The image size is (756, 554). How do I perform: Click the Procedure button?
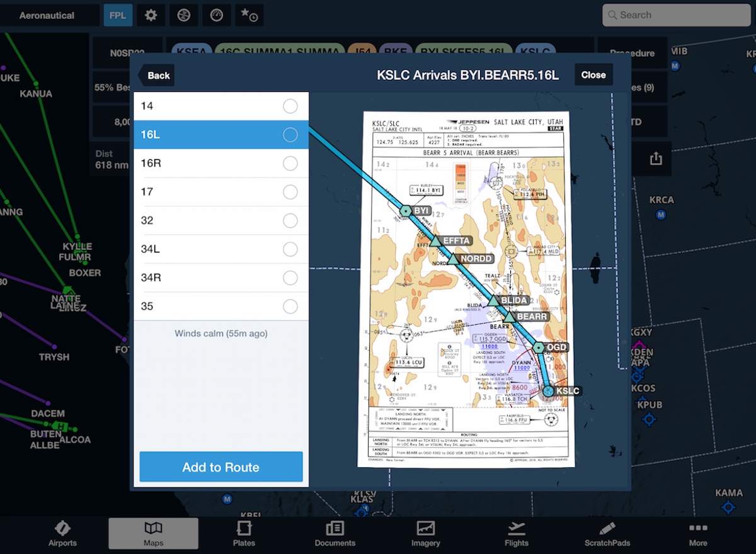pyautogui.click(x=632, y=53)
